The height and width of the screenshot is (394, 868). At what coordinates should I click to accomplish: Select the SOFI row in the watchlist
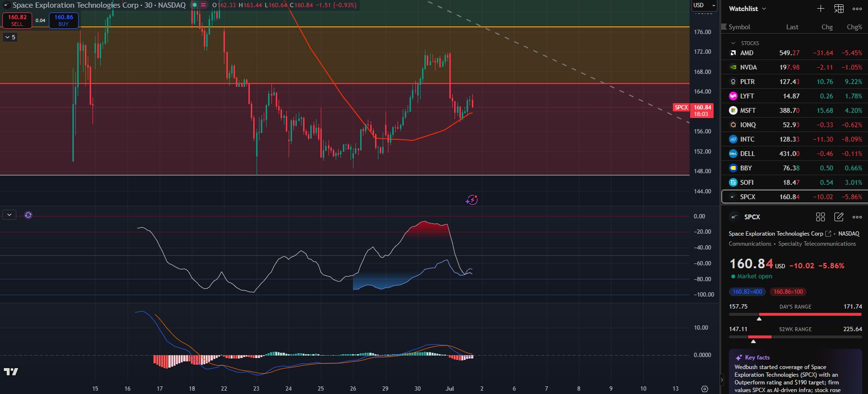click(x=794, y=182)
